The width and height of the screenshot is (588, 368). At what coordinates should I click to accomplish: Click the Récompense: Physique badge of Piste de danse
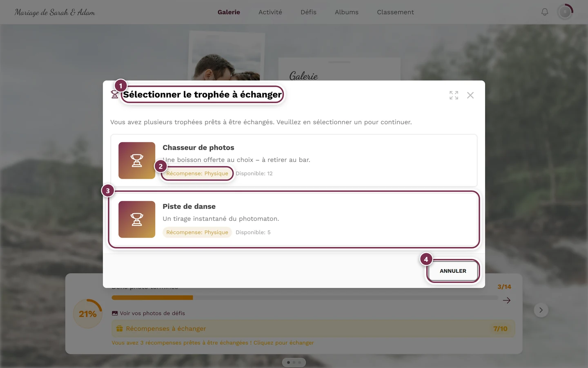(x=197, y=232)
